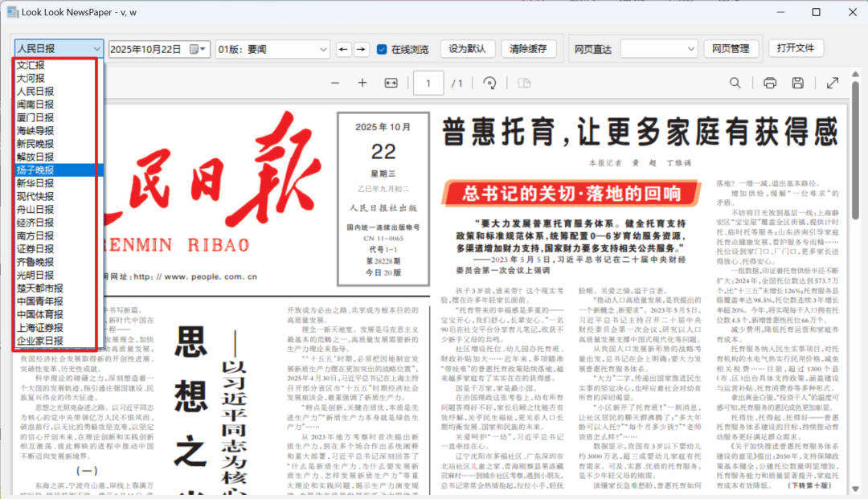Open the newspaper selector showing 人民日报

pyautogui.click(x=58, y=48)
